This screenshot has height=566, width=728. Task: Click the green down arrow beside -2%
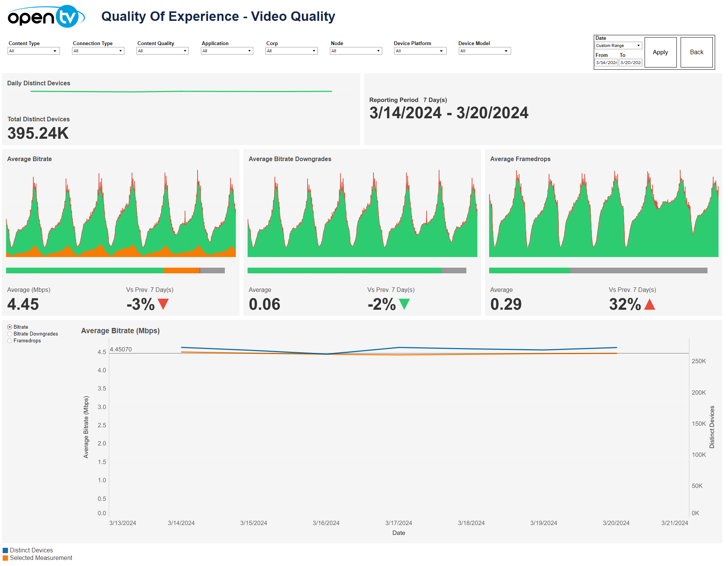point(405,304)
